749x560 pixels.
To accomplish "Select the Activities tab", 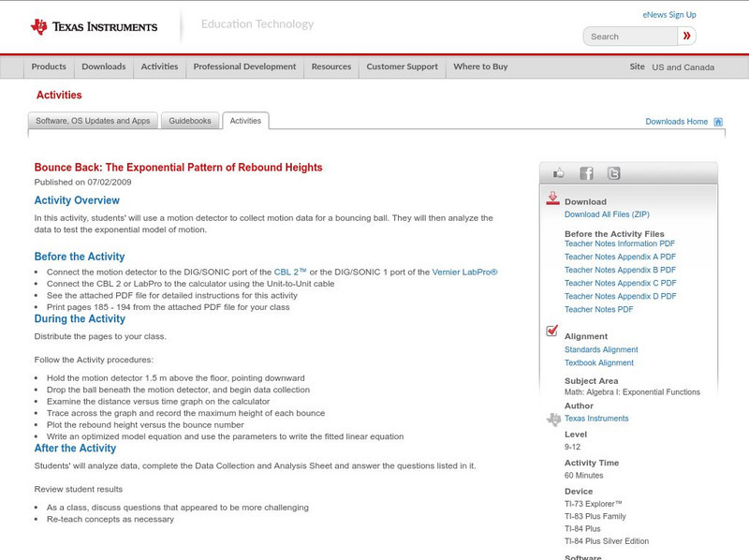I will [245, 121].
